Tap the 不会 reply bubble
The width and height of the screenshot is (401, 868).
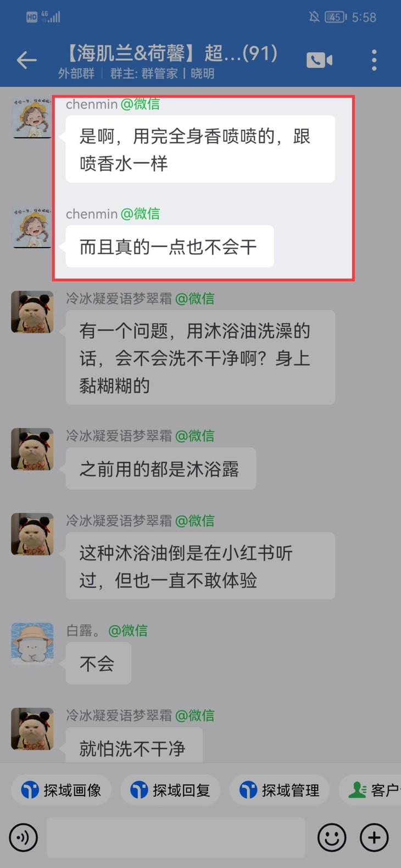[x=98, y=663]
